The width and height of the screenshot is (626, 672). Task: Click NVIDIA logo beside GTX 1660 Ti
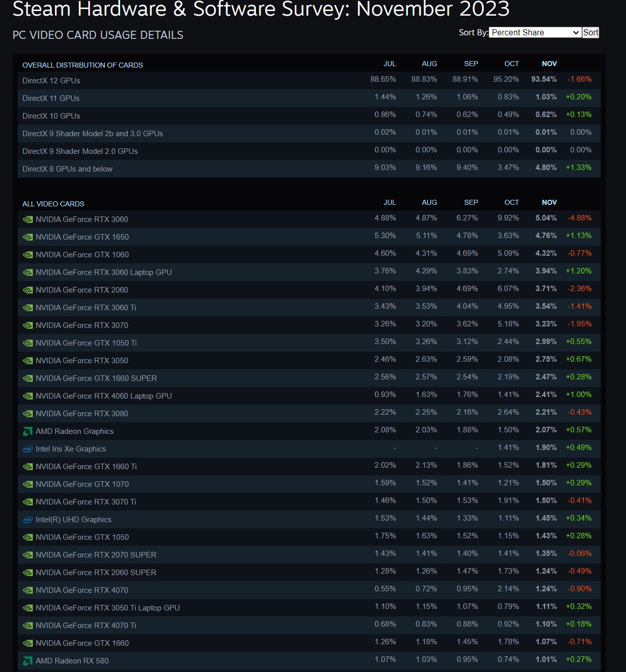tap(28, 467)
